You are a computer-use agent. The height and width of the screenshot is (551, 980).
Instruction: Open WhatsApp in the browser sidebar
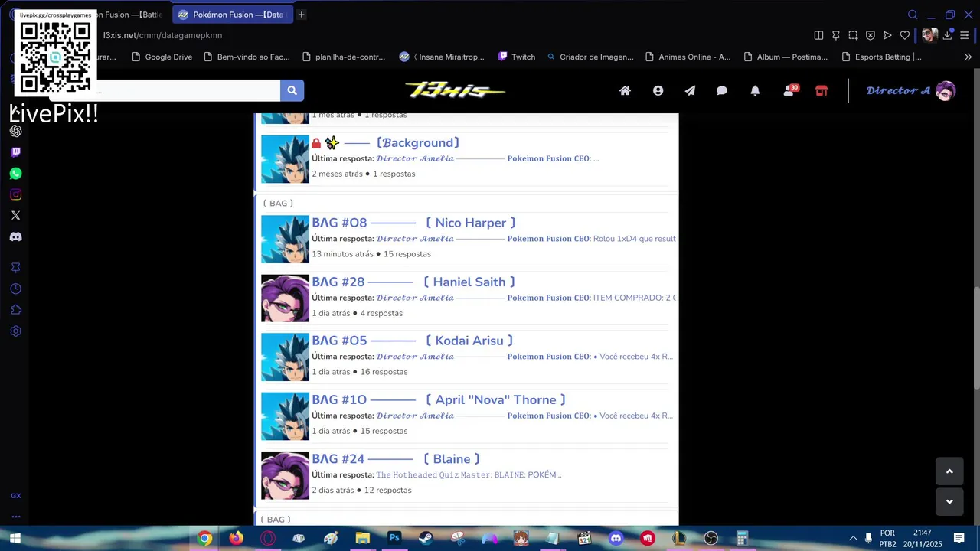click(15, 174)
